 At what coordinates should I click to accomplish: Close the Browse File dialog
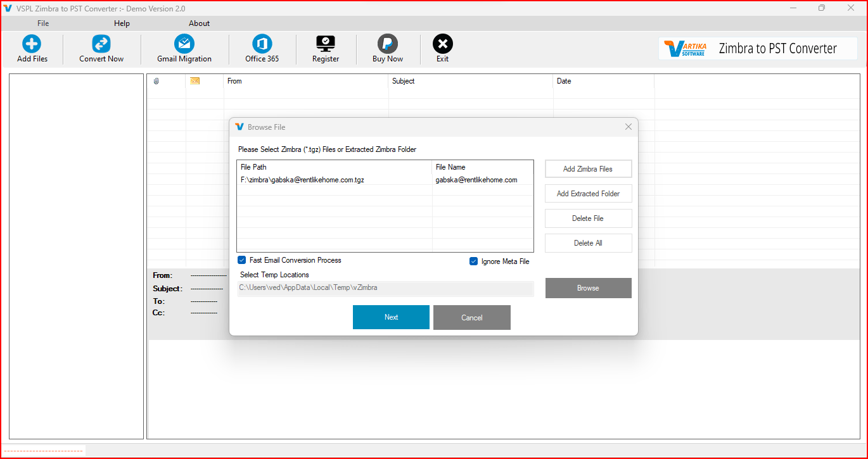point(629,127)
